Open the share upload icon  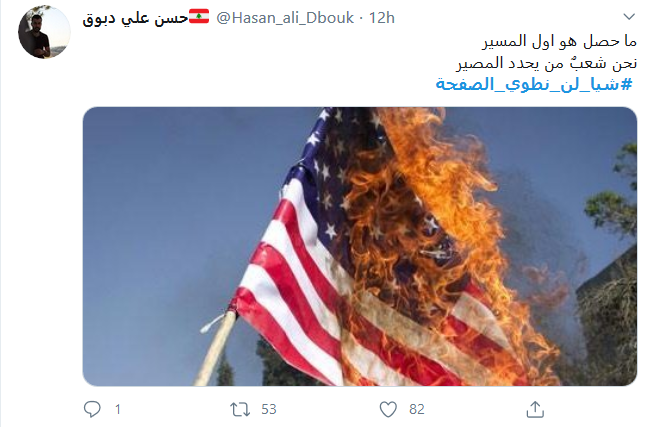pos(535,409)
